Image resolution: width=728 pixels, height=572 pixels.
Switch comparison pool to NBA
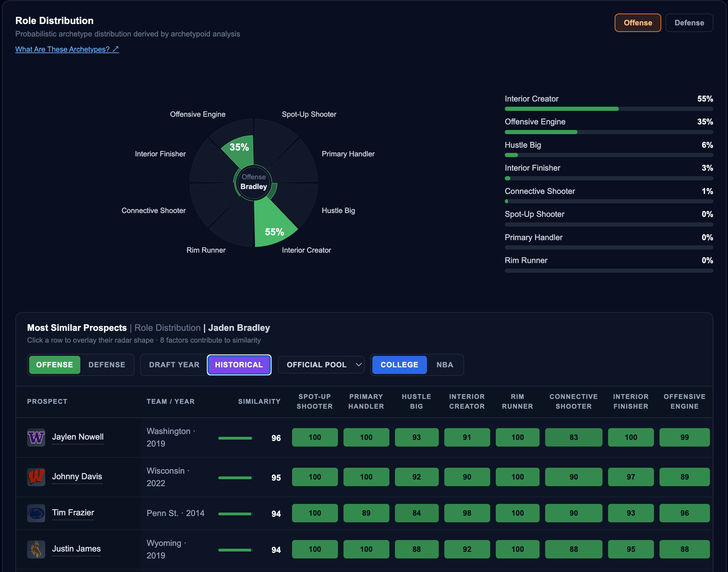[445, 365]
